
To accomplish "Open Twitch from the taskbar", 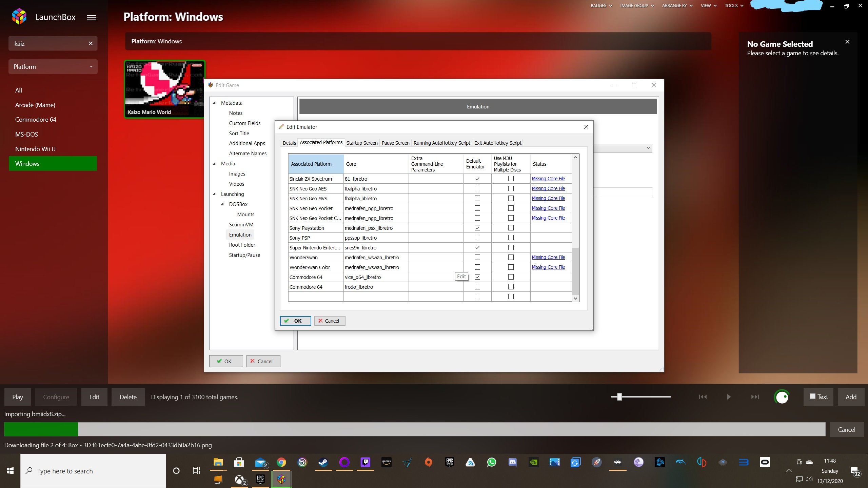I will point(365,462).
